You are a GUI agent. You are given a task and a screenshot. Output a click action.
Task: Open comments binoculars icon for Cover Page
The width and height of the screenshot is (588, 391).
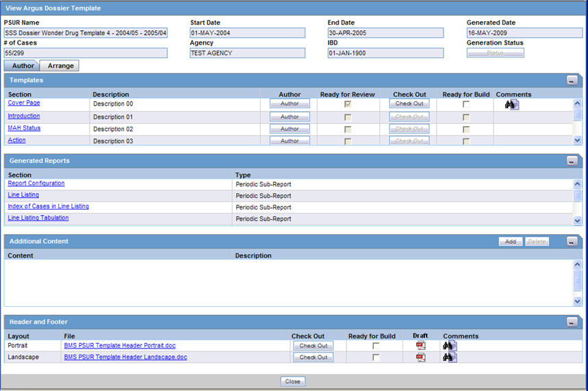tap(512, 105)
